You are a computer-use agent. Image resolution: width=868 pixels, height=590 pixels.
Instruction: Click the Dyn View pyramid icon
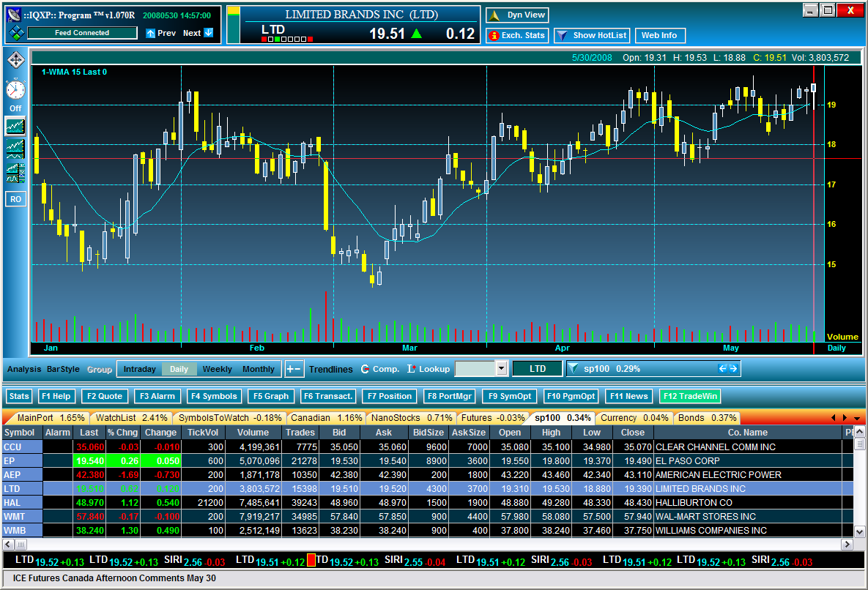(495, 15)
